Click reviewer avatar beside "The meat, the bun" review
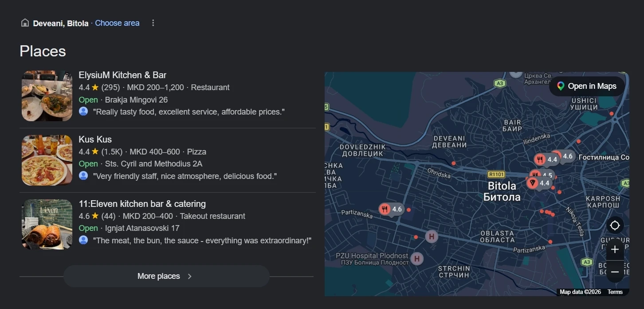This screenshot has width=644, height=309. [83, 240]
